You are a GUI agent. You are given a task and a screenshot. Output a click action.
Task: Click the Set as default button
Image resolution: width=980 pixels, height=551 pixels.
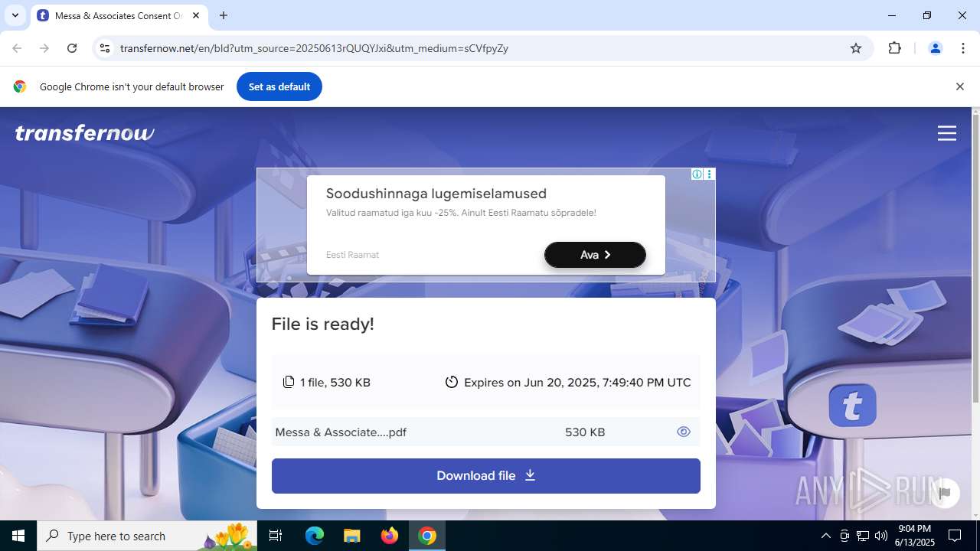pyautogui.click(x=279, y=86)
